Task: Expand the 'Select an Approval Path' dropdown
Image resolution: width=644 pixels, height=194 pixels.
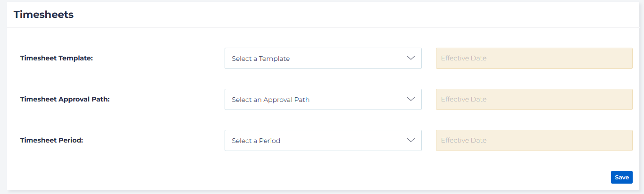Action: tap(323, 99)
